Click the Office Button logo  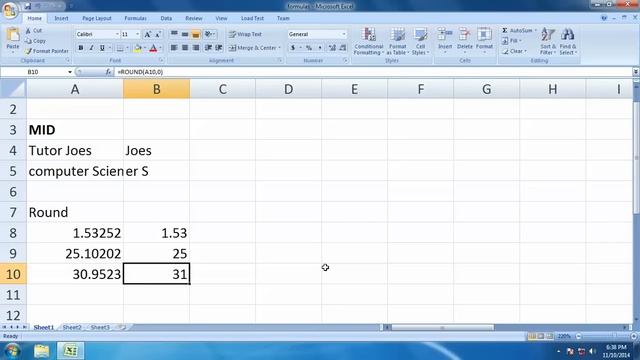(9, 10)
